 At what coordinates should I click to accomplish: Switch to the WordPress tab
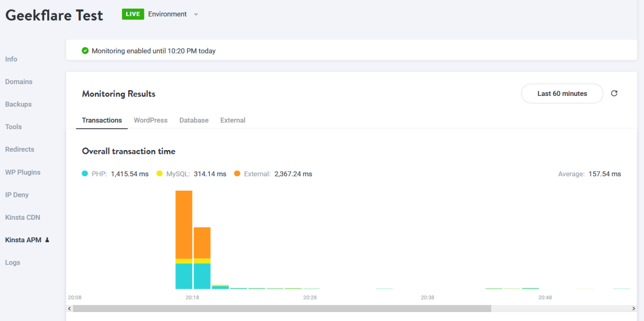click(x=151, y=120)
